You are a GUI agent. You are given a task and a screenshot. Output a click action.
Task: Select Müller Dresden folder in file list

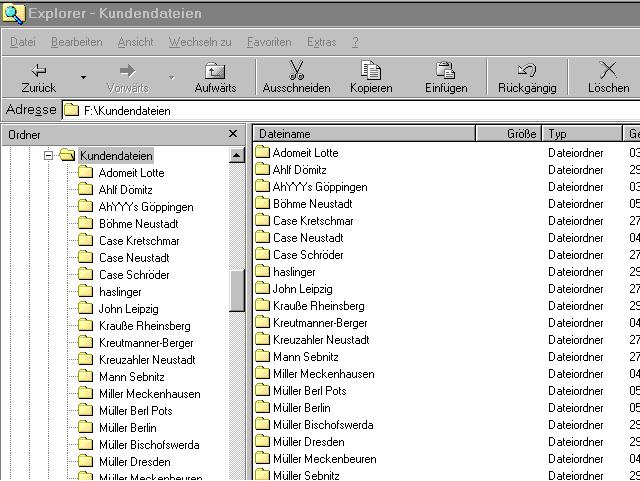pos(308,442)
